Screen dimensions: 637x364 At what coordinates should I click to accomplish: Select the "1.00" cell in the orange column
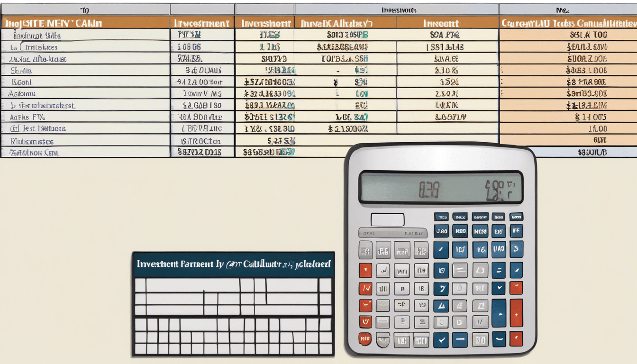point(568,128)
